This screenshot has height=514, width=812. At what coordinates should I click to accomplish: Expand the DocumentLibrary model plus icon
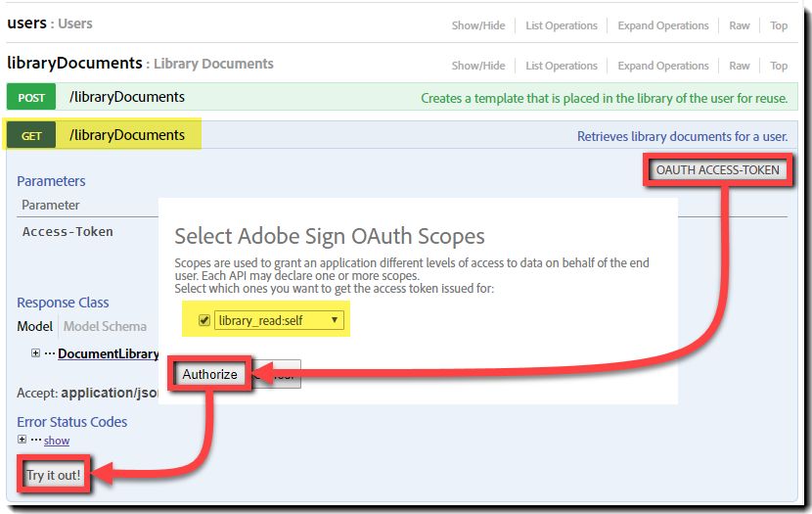tap(35, 352)
